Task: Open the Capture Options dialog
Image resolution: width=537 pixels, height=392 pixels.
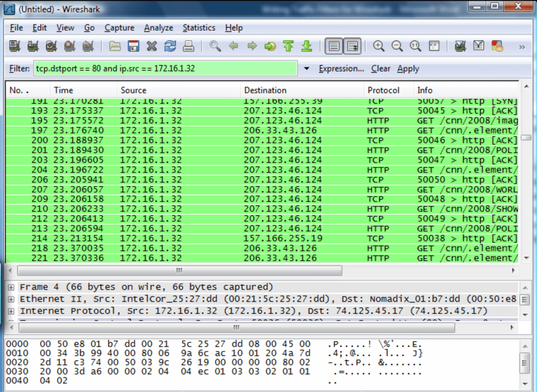Action: (x=33, y=46)
